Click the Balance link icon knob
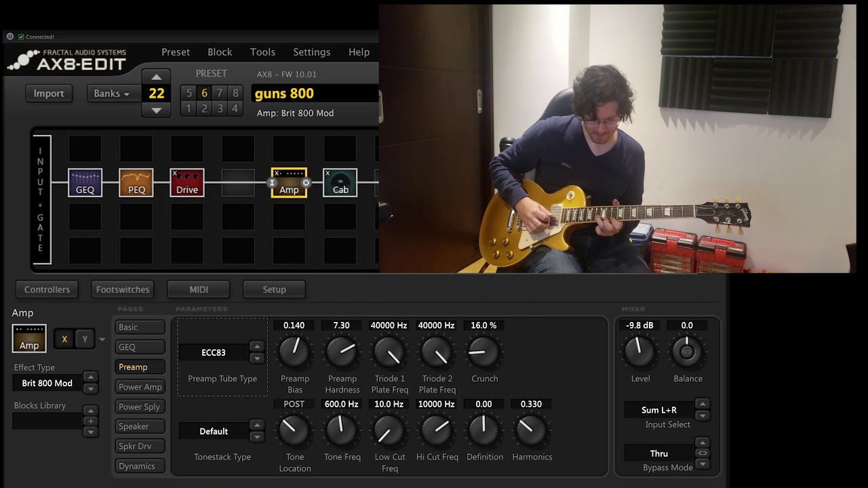Viewport: 868px width, 488px height. (x=687, y=352)
